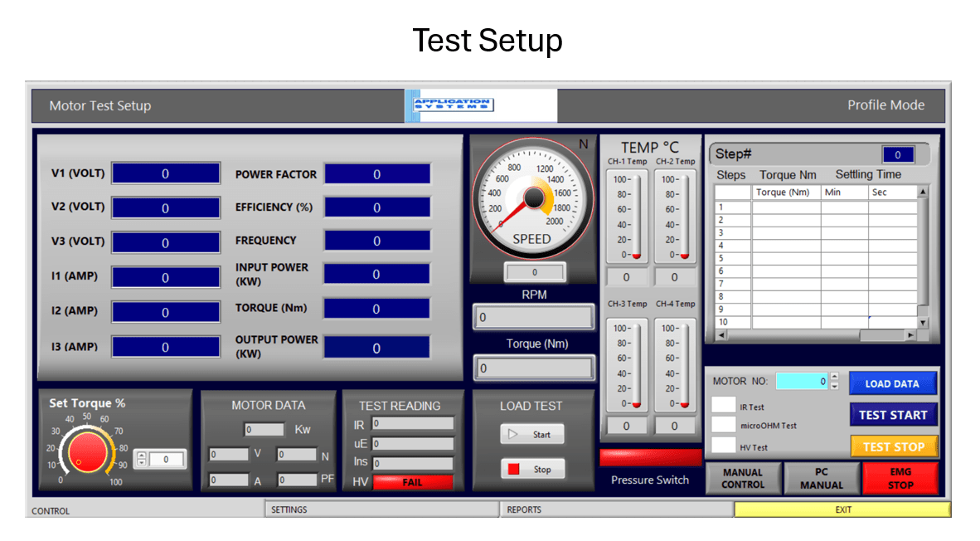Screen dimensions: 980x541
Task: Click the LOAD DATA button
Action: pyautogui.click(x=892, y=383)
